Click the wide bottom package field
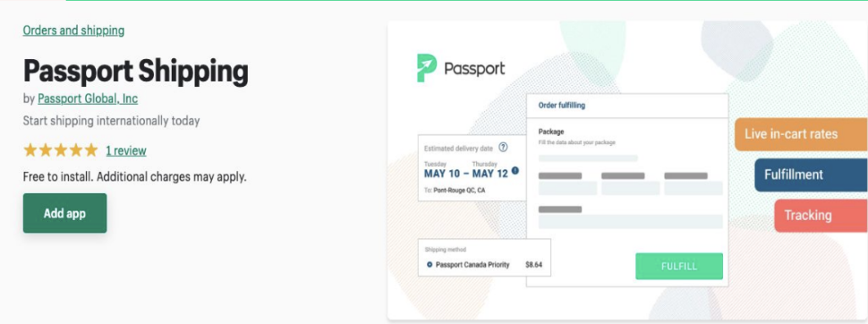 point(631,222)
